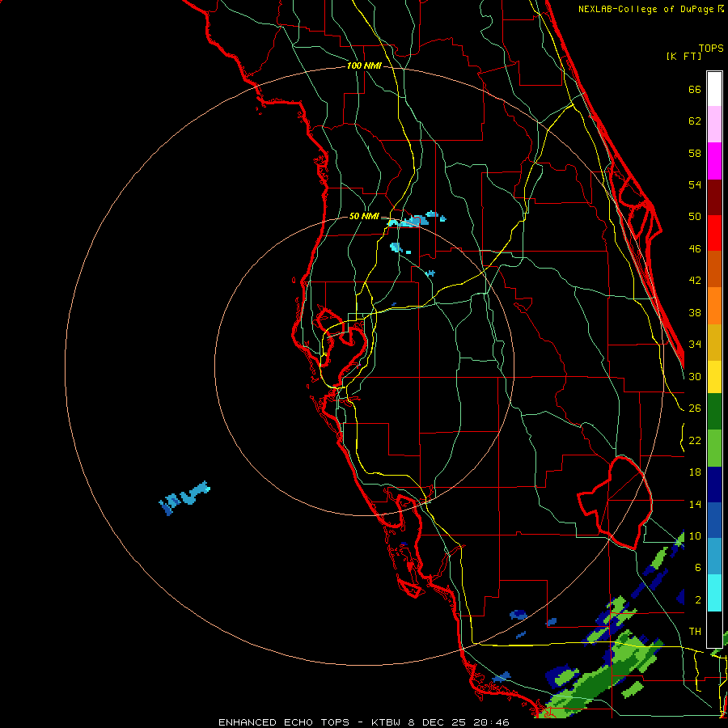Click the legend value 14
The image size is (728, 728).
[695, 504]
